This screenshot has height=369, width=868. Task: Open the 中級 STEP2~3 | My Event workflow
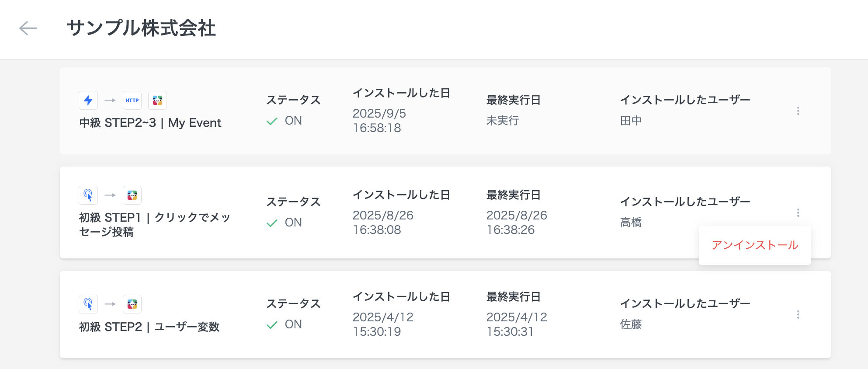(150, 123)
